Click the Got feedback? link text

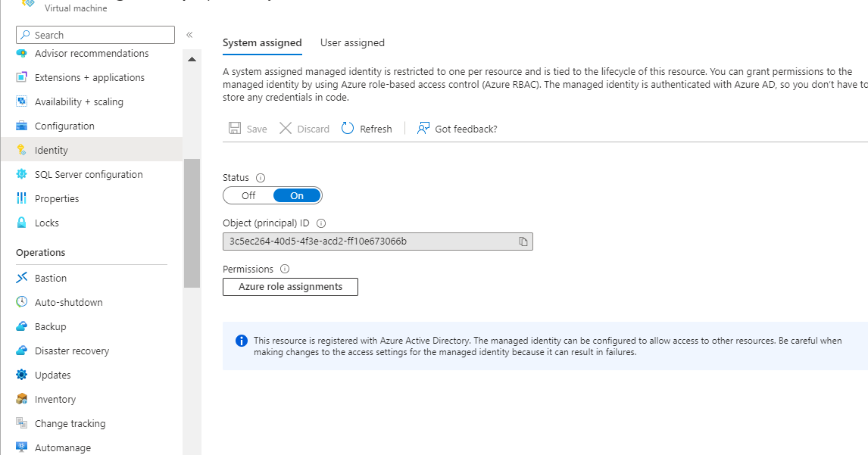(x=466, y=129)
